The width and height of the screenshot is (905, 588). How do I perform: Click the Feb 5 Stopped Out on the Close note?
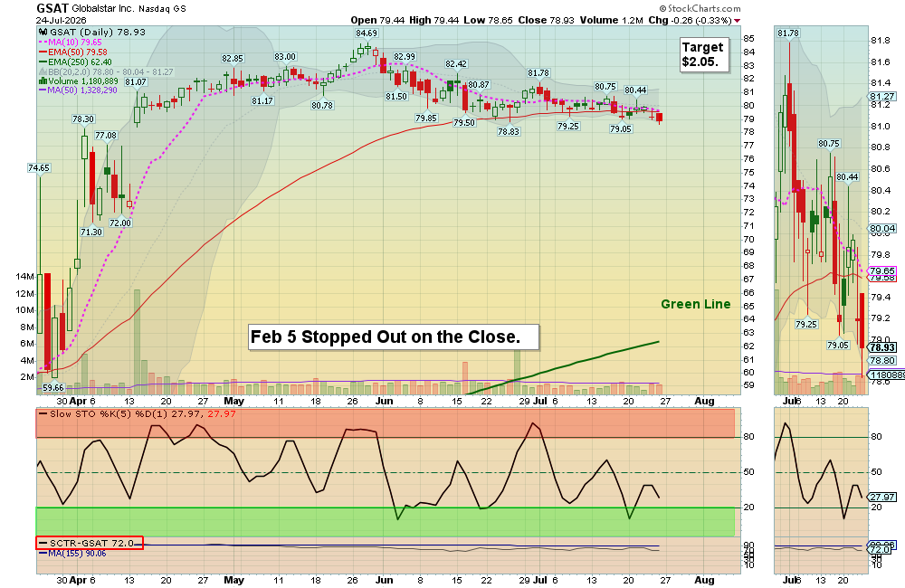point(395,337)
